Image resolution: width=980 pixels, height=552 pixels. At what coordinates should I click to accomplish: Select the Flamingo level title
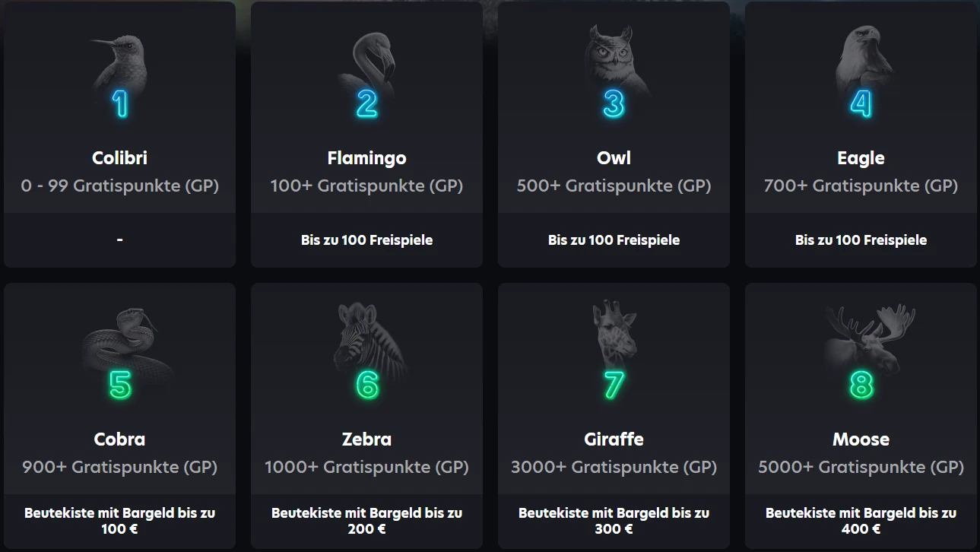pyautogui.click(x=367, y=158)
